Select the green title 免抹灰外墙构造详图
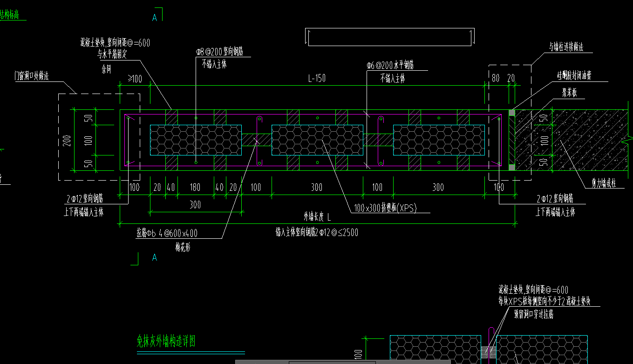This screenshot has width=633, height=364. tap(166, 342)
